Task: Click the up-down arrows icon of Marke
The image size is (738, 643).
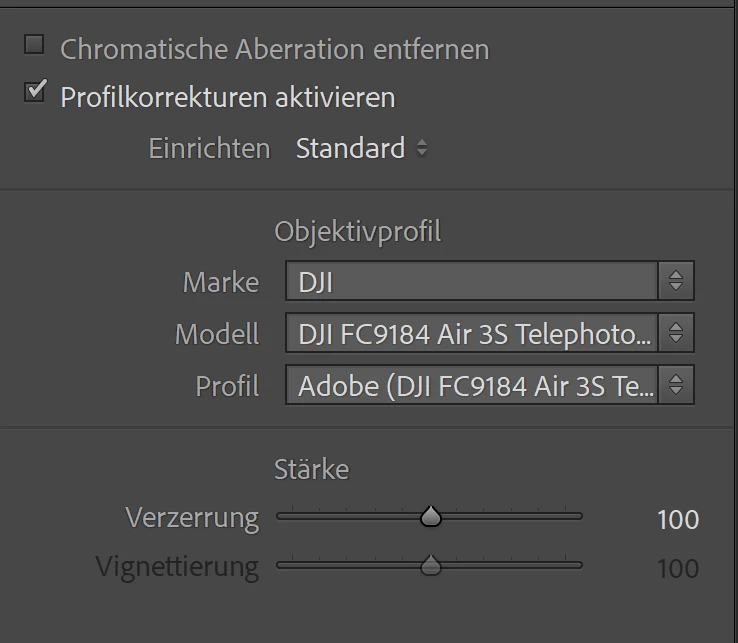Action: coord(676,282)
